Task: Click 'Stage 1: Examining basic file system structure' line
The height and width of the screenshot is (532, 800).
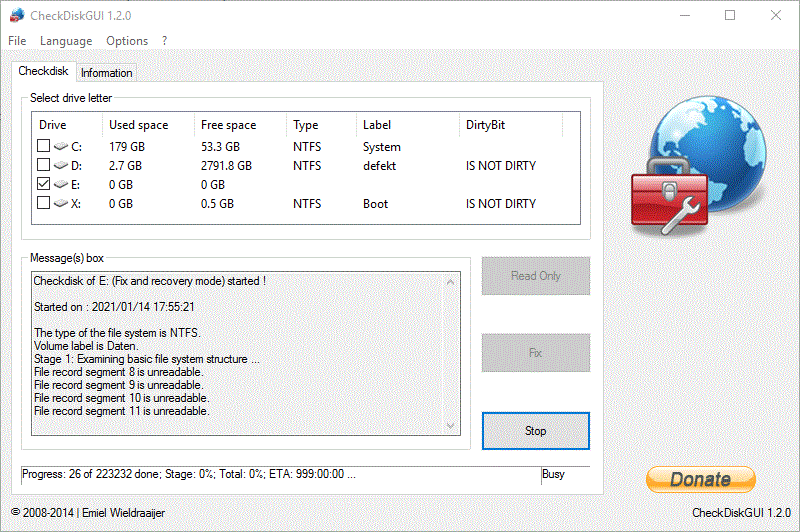Action: pos(147,359)
